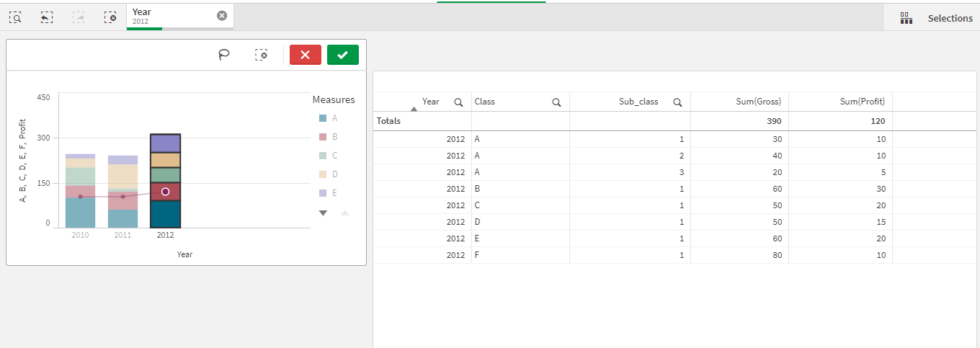Screen dimensions: 980x348
Task: Remove the Year 2012 selection
Action: 222,16
